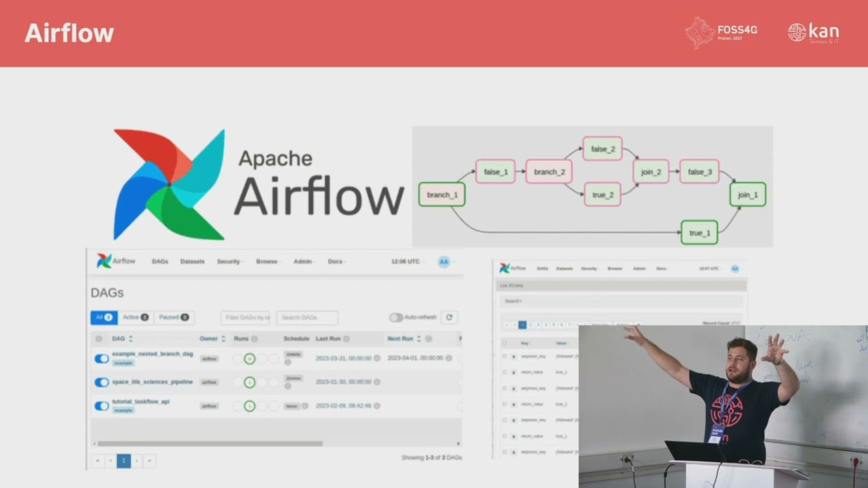Screen dimensions: 868x488
Task: Tick the select-all checkbox in XComs table header
Action: click(x=504, y=343)
